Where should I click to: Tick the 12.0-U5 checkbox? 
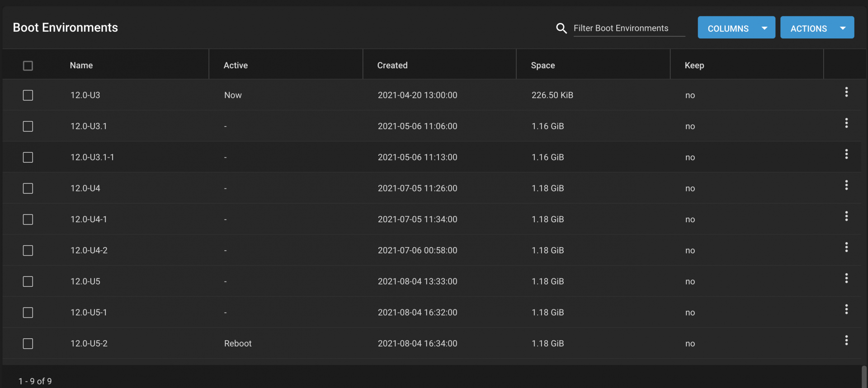click(x=28, y=282)
